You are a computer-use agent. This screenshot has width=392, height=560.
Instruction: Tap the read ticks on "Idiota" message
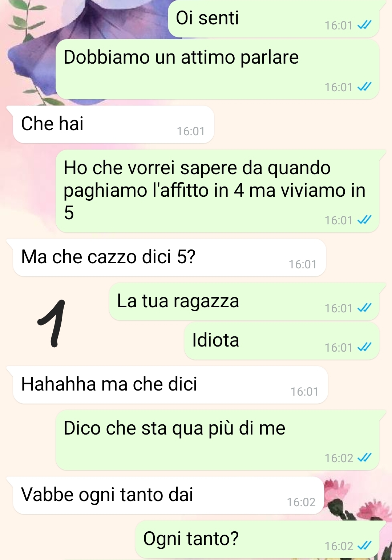[x=365, y=347]
